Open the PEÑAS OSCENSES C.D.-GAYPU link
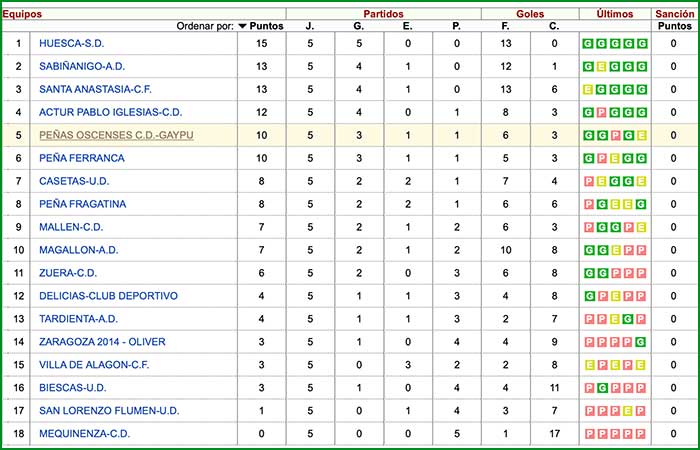Screen dimensions: 700x450 point(118,135)
